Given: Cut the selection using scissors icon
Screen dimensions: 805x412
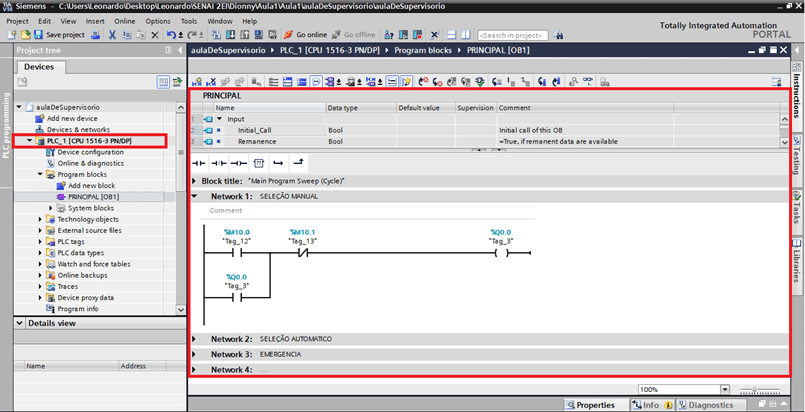Looking at the screenshot, I should coord(112,35).
